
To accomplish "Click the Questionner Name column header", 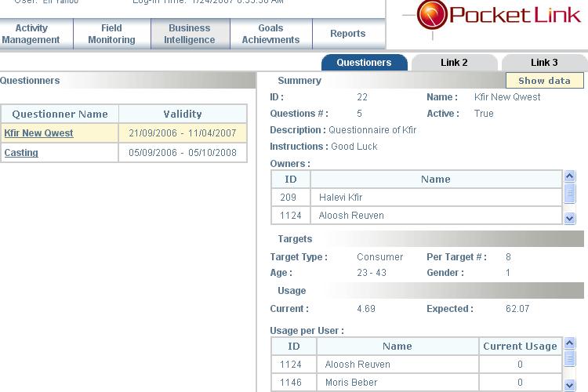I will point(60,114).
